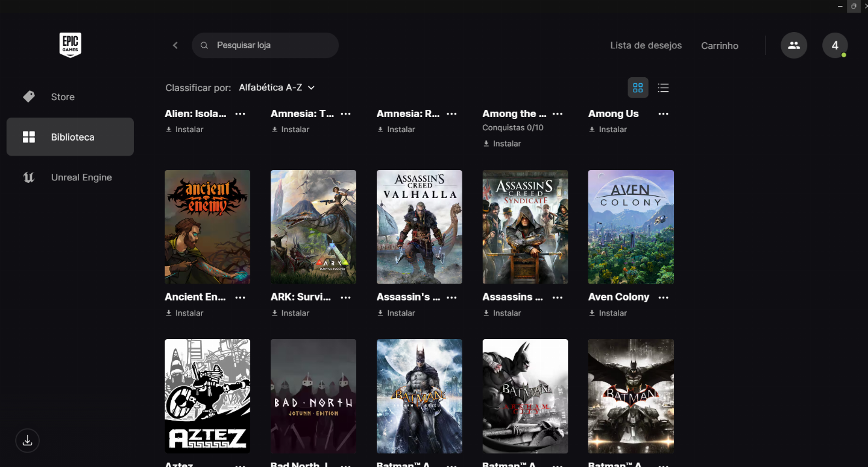Open options menu for ARK: Survival Evolved
Screen dimensions: 868x467
[346, 297]
